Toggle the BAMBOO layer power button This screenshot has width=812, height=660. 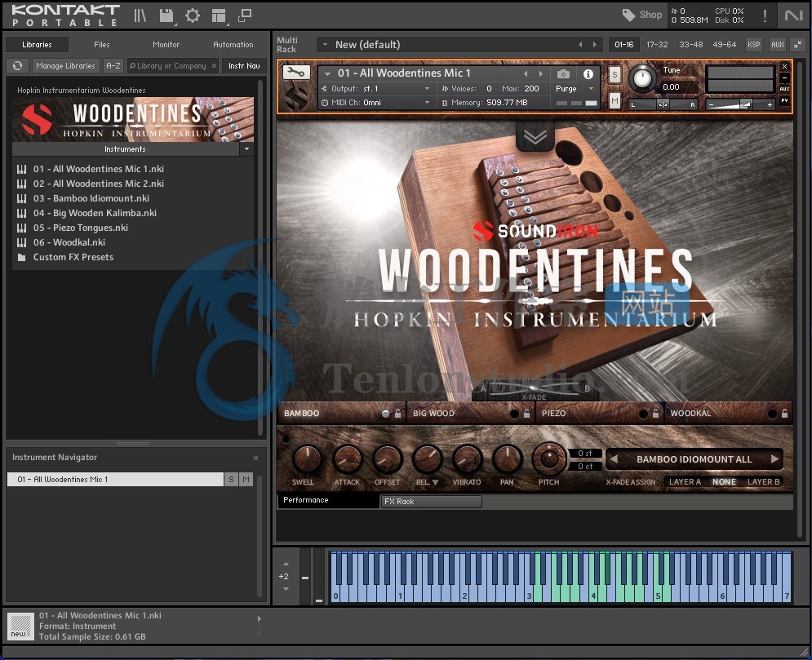[385, 414]
